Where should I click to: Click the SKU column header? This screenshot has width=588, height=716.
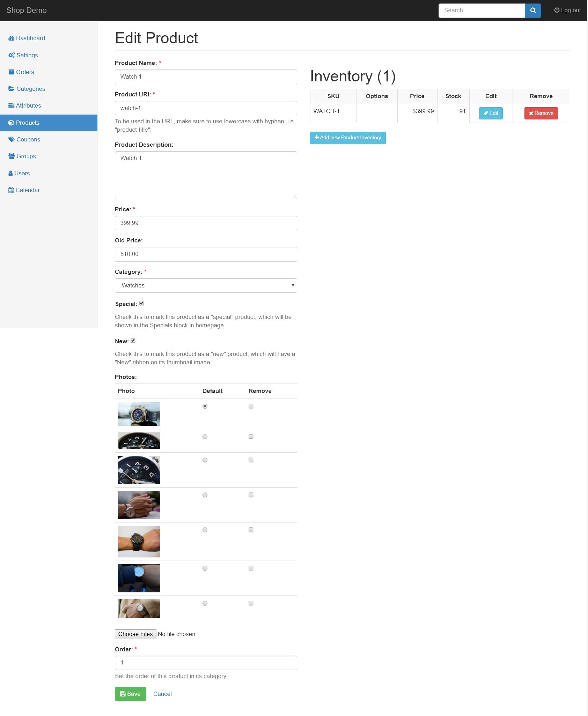(333, 96)
